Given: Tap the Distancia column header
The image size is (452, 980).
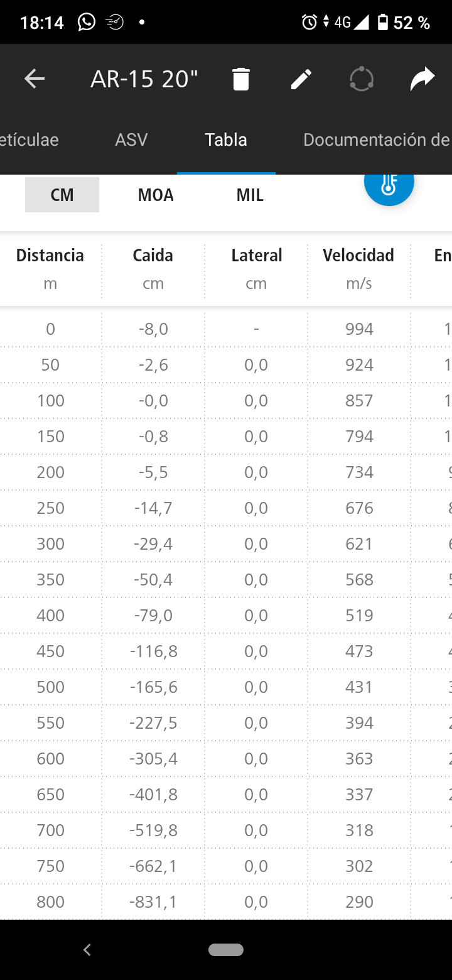Looking at the screenshot, I should pos(50,255).
